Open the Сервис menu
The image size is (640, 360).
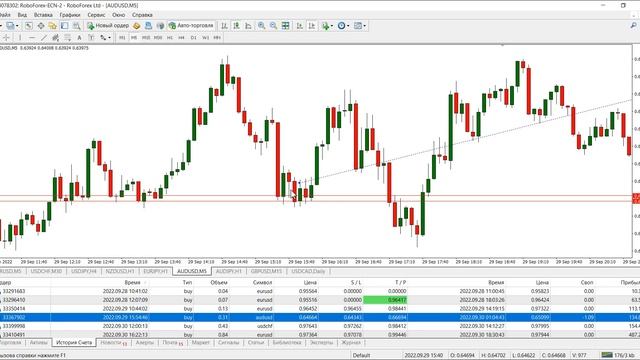tap(96, 15)
